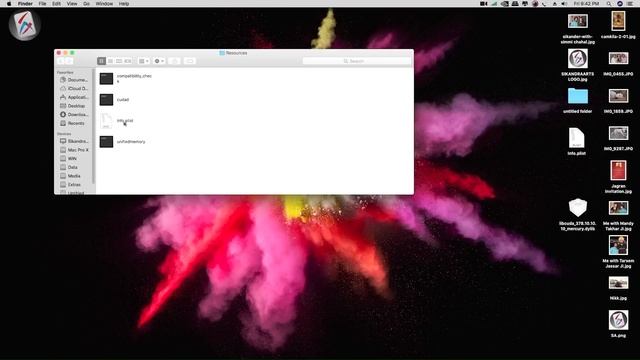
Task: Select info.plist file on the desktop
Action: pos(576,138)
